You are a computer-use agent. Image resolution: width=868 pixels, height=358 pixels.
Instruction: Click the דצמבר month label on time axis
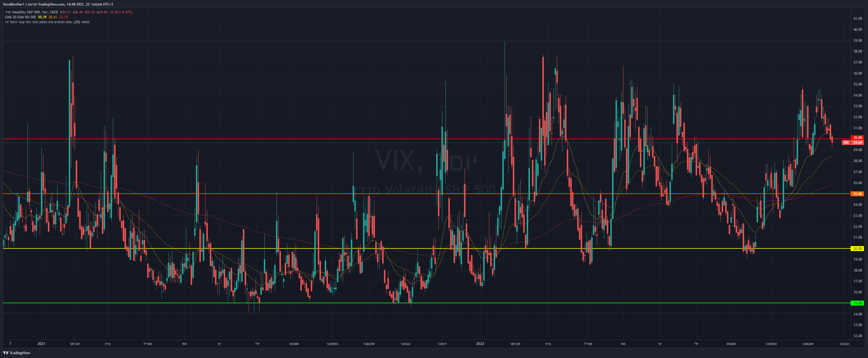(x=442, y=344)
